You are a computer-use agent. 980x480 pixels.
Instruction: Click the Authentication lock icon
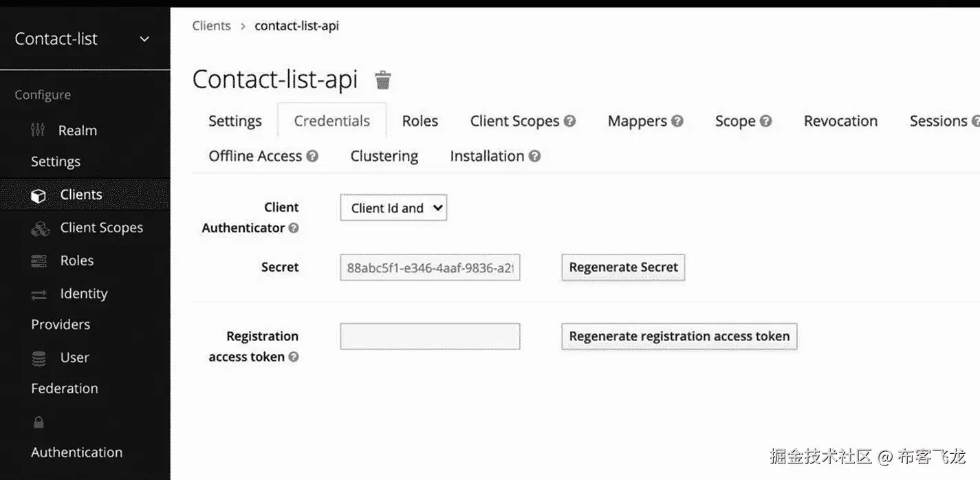39,422
